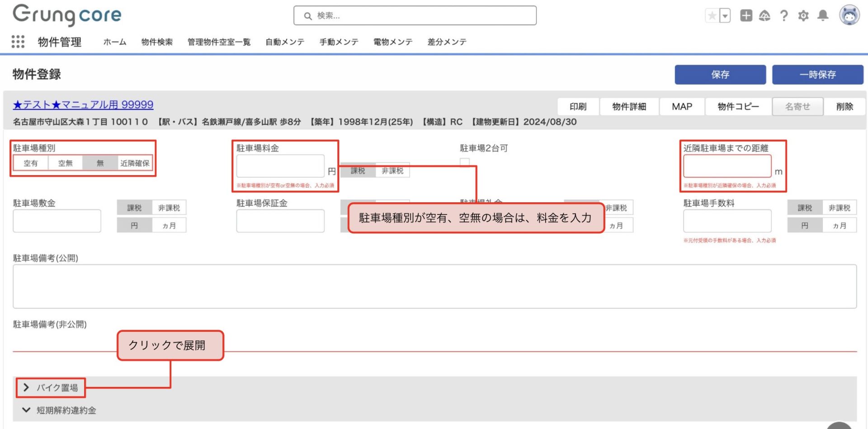Click the 駐車場備考(公開) text area
Image resolution: width=868 pixels, height=429 pixels.
coord(434,286)
